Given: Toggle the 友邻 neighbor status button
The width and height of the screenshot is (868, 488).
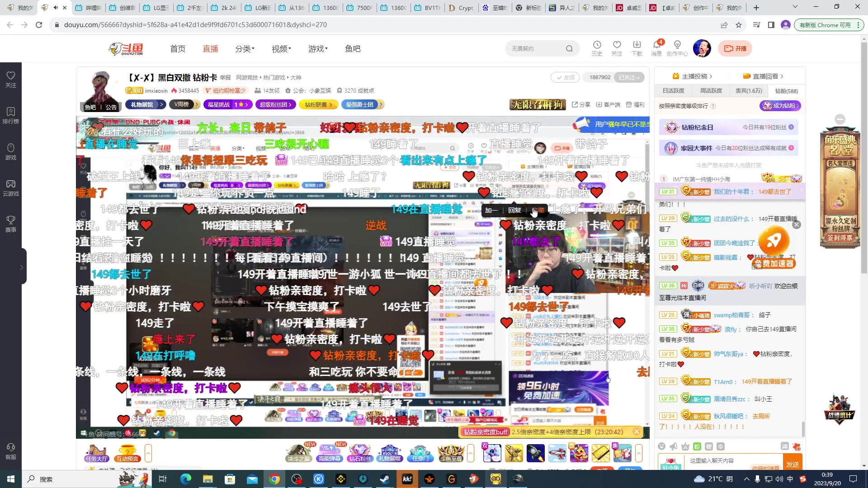Looking at the screenshot, I should [564, 77].
